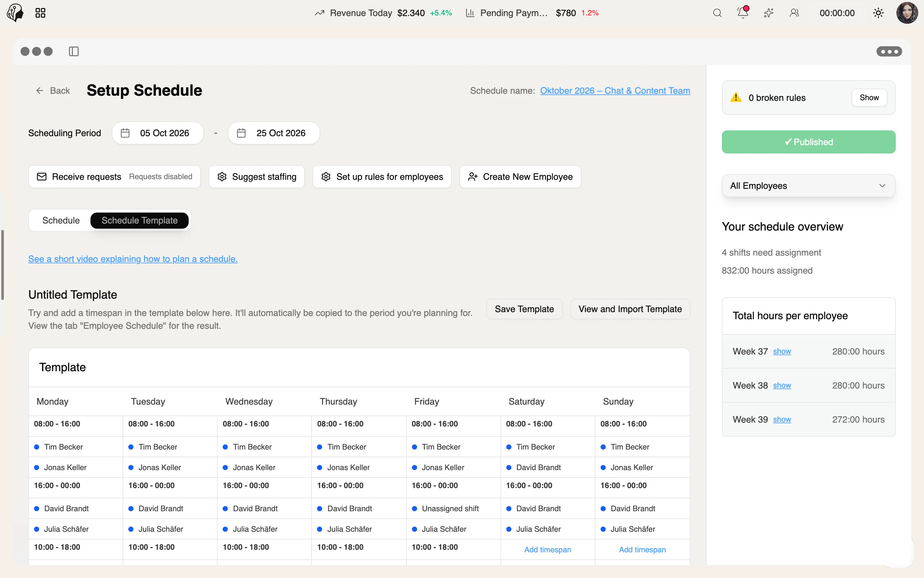The image size is (924, 578).
Task: Open the 25 Oct 2026 end date field
Action: coord(274,133)
